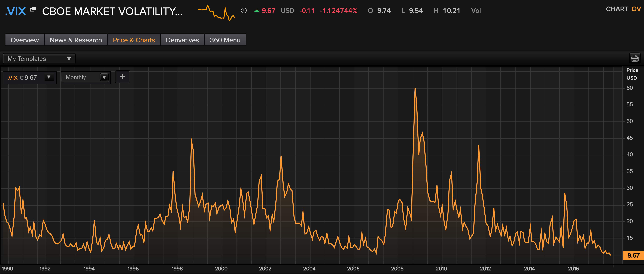Screen dimensions: 644x274
Task: Click the 35 value on the price axis
Action: click(630, 171)
